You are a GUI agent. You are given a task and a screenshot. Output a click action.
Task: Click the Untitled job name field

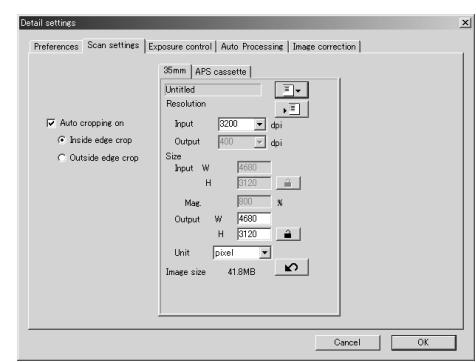coord(213,90)
